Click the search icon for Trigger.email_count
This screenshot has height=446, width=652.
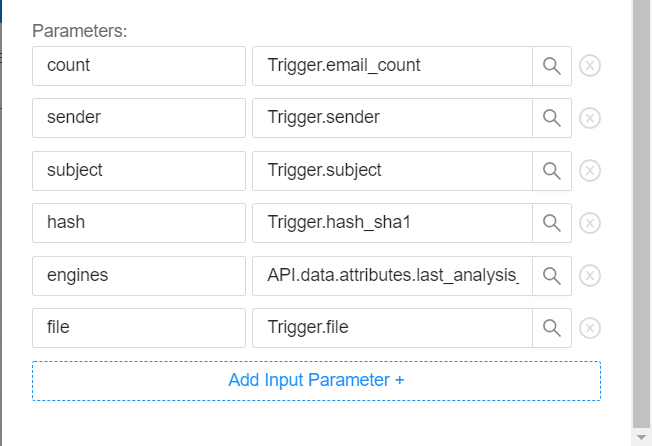(552, 66)
